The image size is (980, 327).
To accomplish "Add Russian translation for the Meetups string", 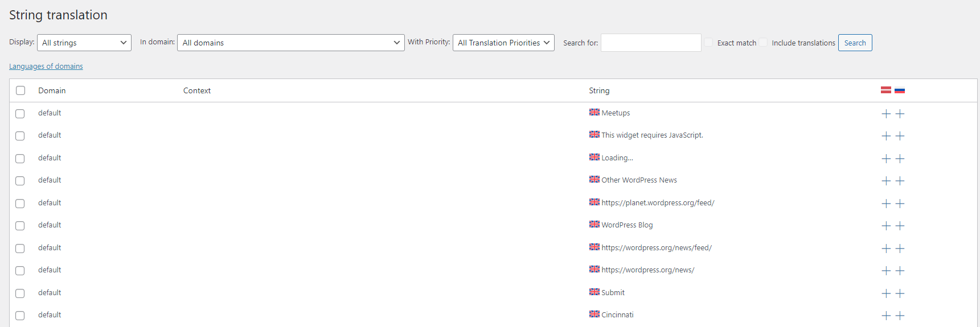I will tap(900, 114).
